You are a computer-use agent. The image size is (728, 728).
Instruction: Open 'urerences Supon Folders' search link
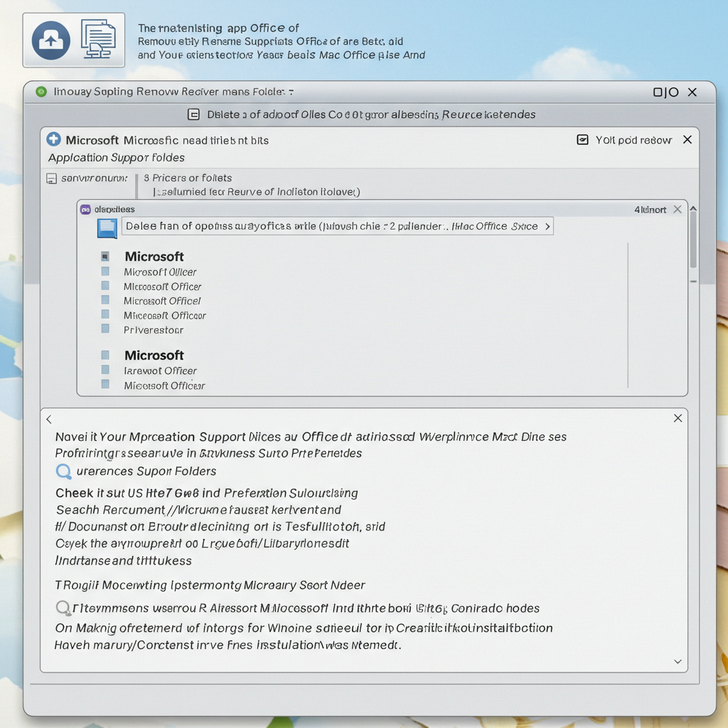[146, 471]
